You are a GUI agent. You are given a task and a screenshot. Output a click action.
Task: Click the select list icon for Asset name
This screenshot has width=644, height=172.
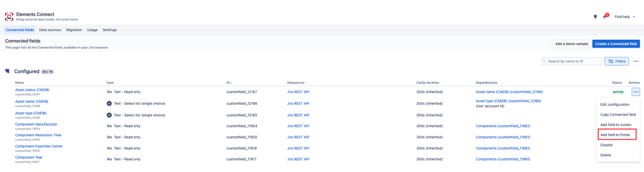tap(109, 103)
